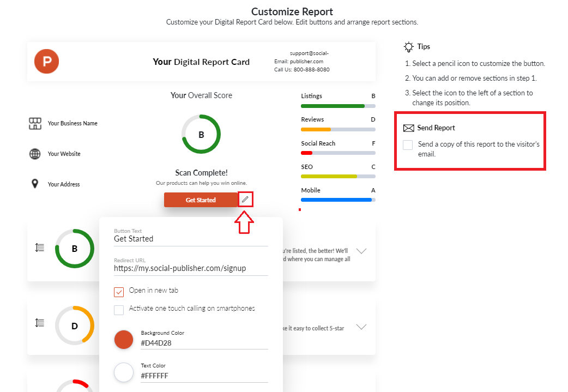Click the Listings category label
The image size is (568, 392).
pos(312,96)
